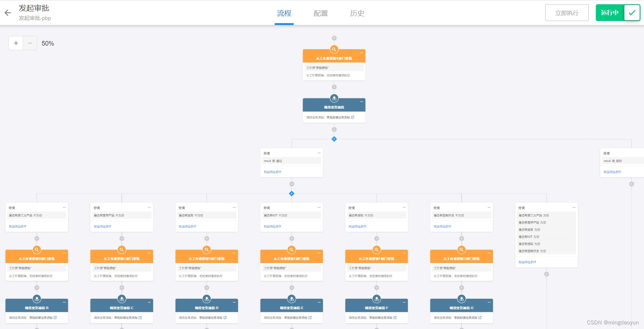Click the 'result 是 通过' condition text
644x329 pixels.
point(273,161)
